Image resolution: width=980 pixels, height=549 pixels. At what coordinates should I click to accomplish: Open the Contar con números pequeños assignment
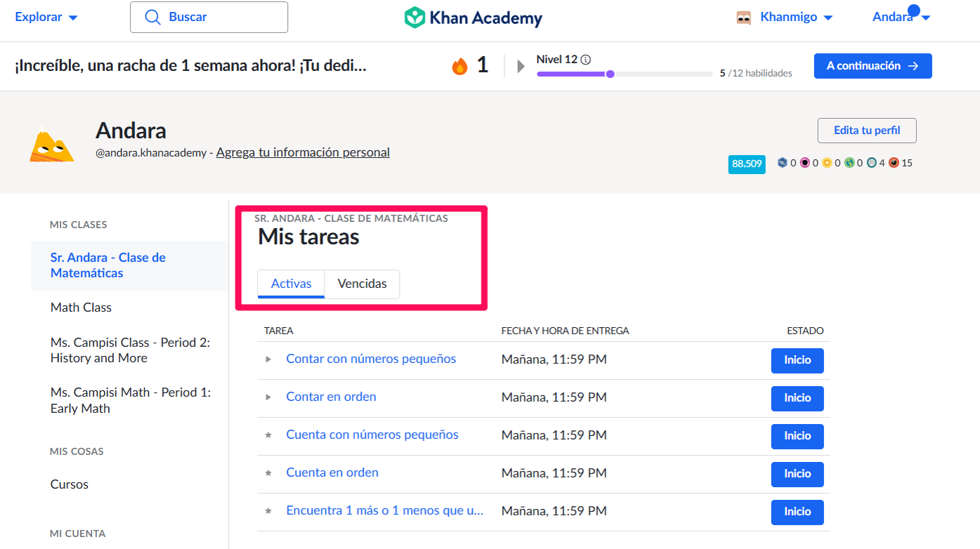click(371, 359)
